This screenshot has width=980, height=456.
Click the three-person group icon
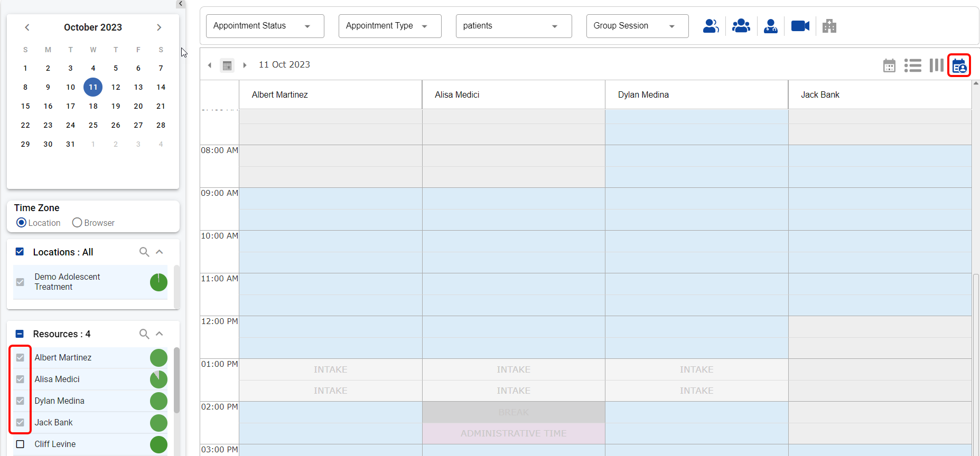click(x=741, y=26)
